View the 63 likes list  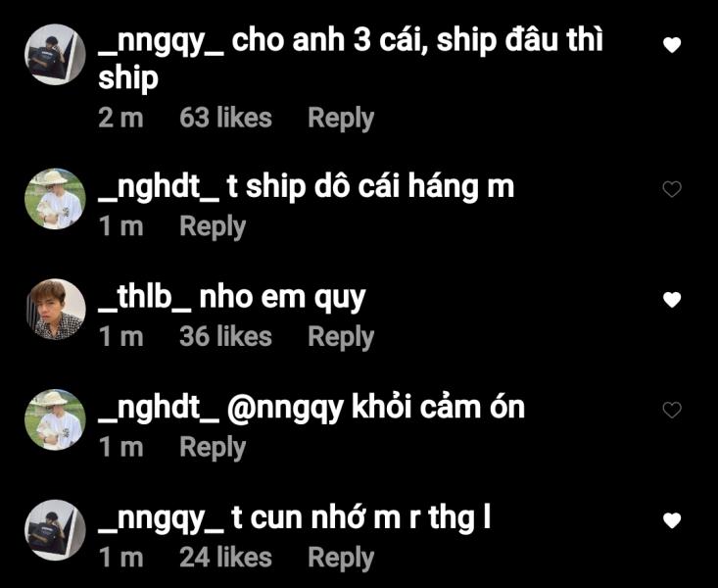225,118
